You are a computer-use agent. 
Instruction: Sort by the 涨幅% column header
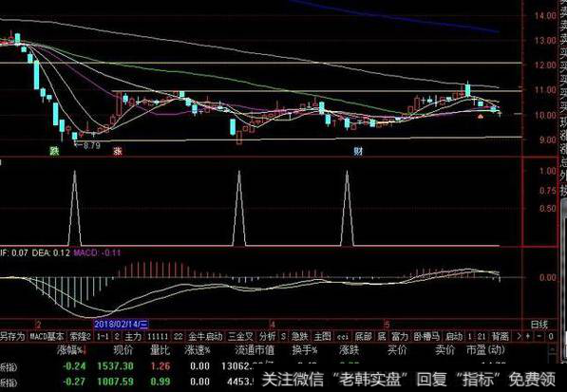(x=72, y=349)
